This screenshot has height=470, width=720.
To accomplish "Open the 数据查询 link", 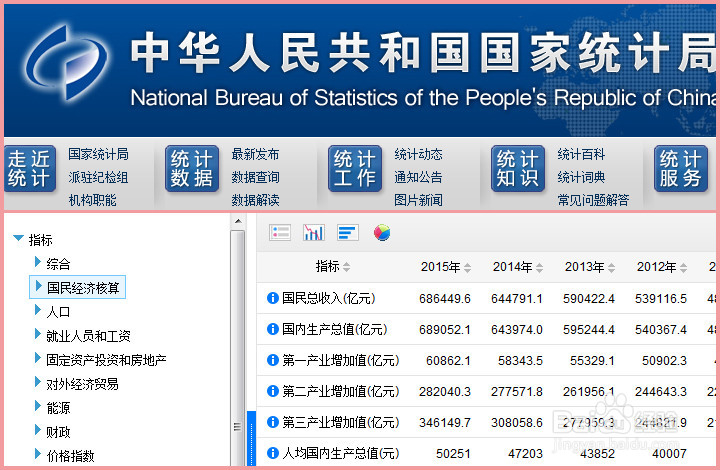I will (255, 177).
